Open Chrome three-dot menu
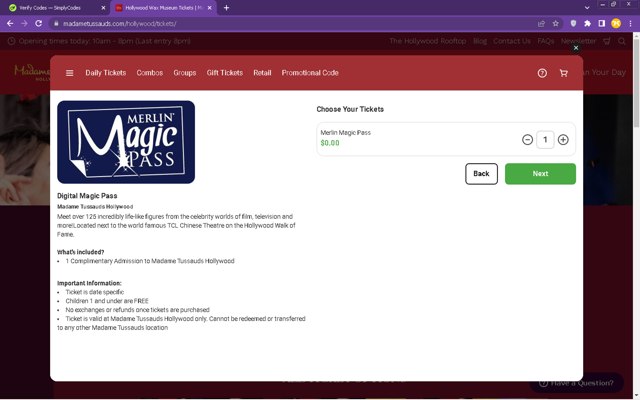The height and width of the screenshot is (400, 640). point(630,24)
